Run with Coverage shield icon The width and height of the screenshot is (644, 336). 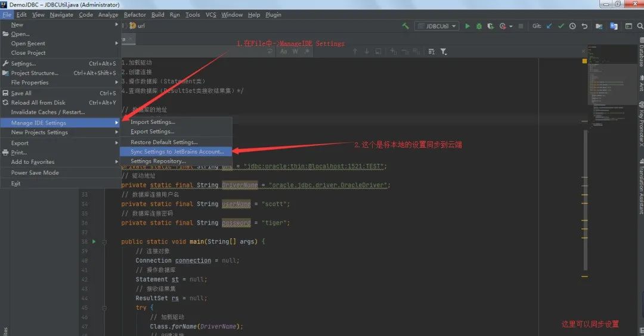[x=490, y=26]
